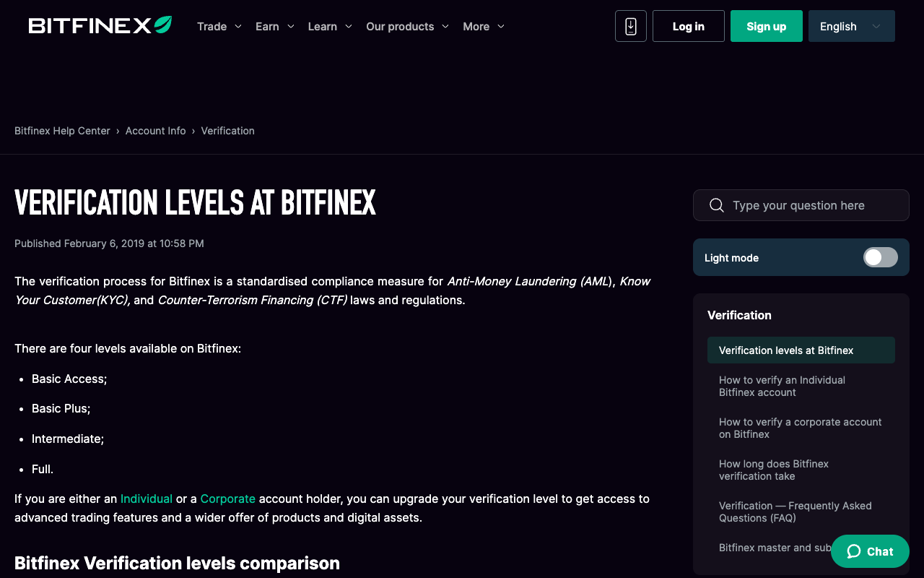Toggle the Light mode switch
924x578 pixels.
[x=881, y=257]
